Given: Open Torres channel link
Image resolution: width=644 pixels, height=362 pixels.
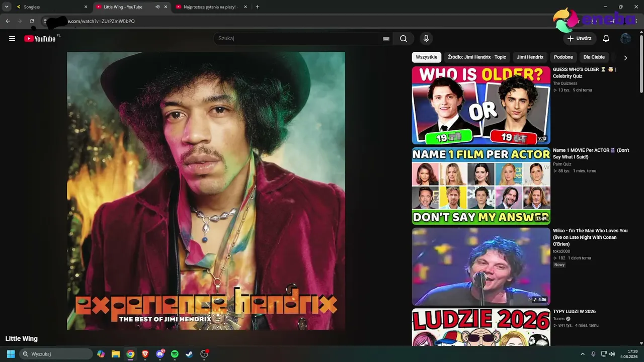Looking at the screenshot, I should (x=559, y=319).
